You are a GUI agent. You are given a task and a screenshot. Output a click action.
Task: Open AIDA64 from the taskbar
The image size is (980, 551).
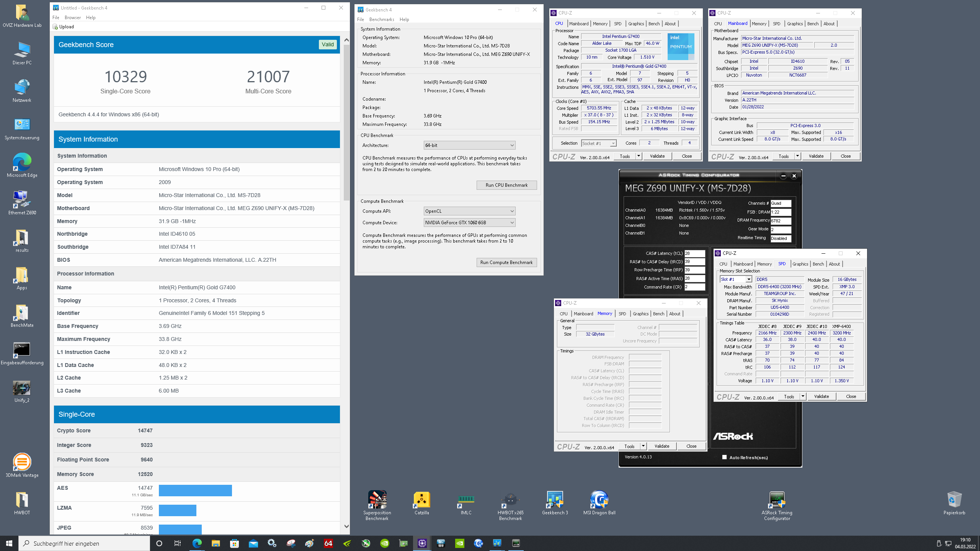pos(328,543)
